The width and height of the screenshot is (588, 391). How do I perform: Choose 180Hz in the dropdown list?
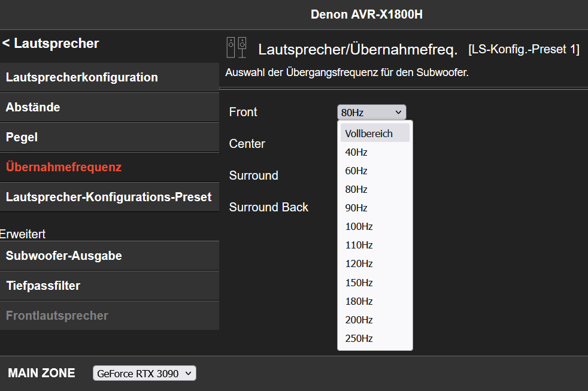(x=375, y=301)
